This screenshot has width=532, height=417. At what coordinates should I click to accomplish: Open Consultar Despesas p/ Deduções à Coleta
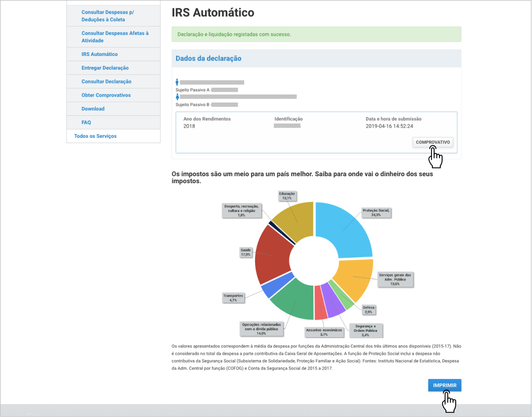(x=108, y=16)
